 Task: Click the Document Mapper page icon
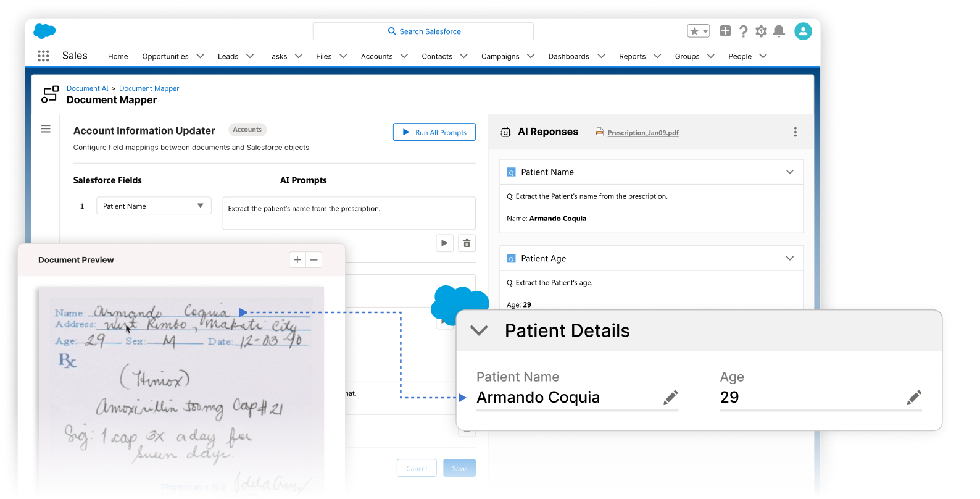(x=50, y=94)
